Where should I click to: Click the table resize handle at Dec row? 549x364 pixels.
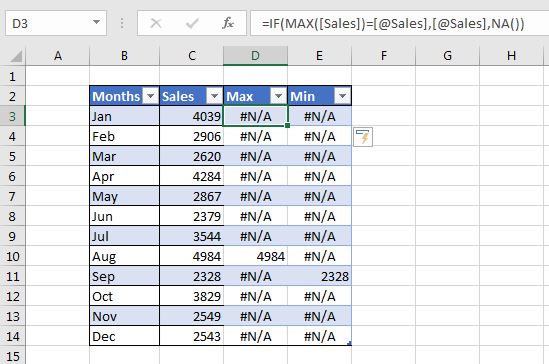pyautogui.click(x=349, y=344)
